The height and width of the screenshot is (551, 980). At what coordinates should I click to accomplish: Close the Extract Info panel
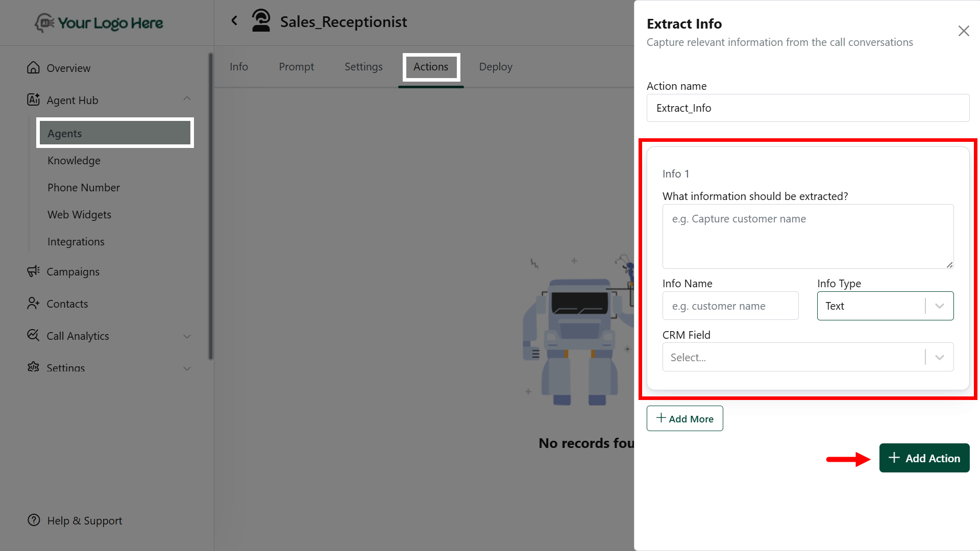[x=963, y=31]
